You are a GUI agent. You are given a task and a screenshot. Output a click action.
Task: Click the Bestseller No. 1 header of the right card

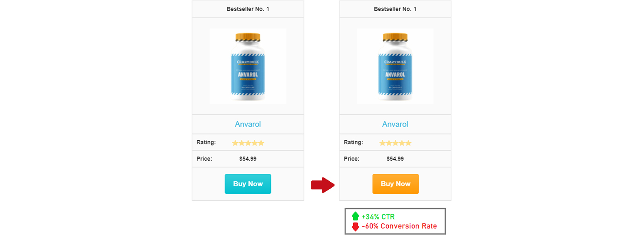(395, 9)
